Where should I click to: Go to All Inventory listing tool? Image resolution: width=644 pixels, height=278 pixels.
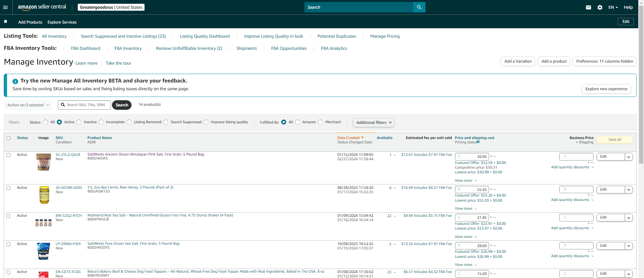tap(54, 36)
